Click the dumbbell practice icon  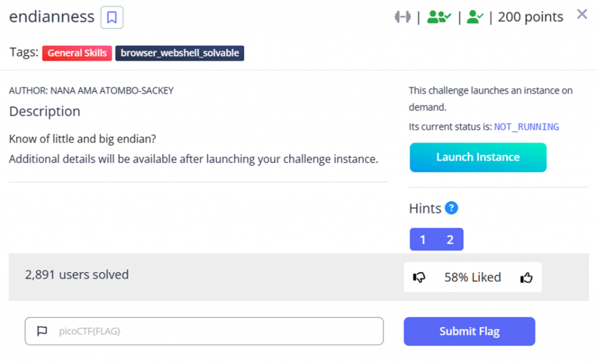(402, 17)
